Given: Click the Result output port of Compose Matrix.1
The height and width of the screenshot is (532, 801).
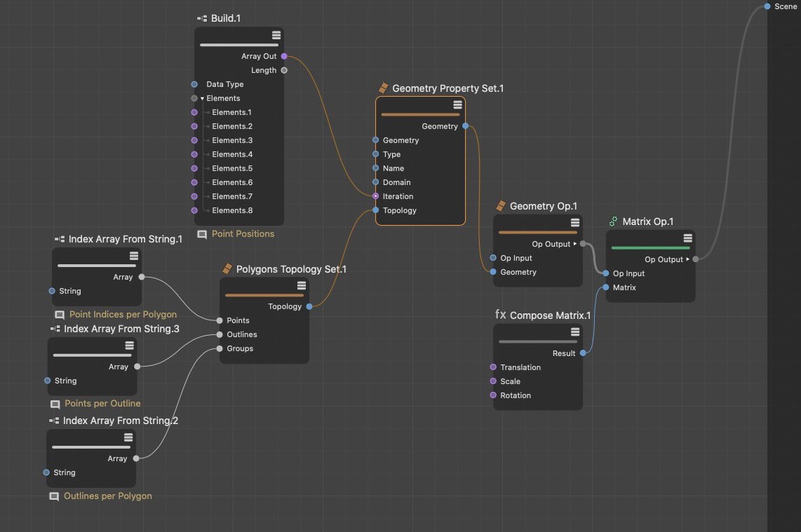Looking at the screenshot, I should click(x=583, y=353).
